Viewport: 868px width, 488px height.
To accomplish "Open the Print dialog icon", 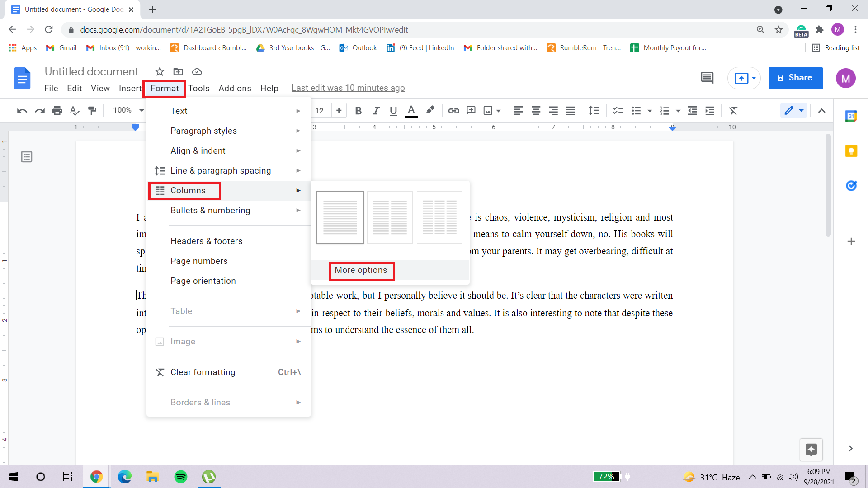I will click(57, 111).
